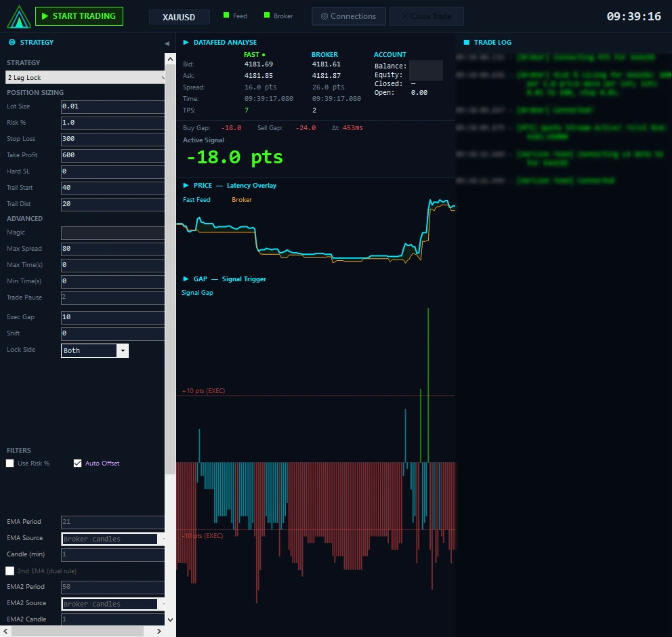Click the EMA Period input field
The height and width of the screenshot is (637, 672).
tap(112, 522)
